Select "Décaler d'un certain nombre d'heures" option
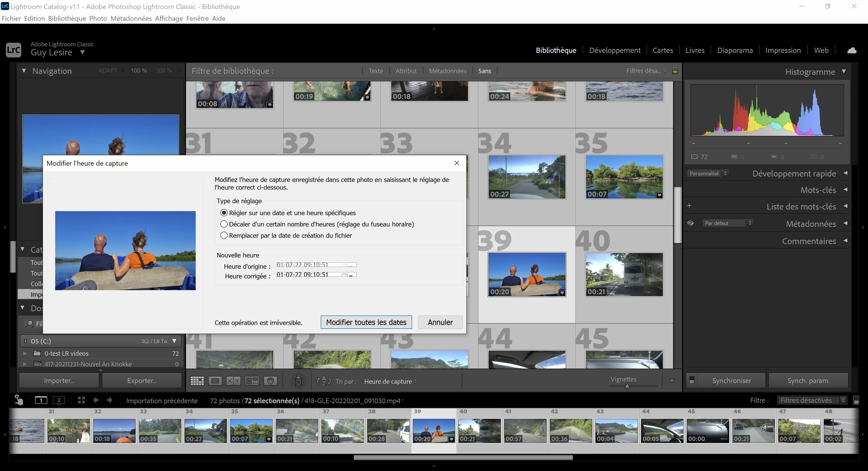 tap(224, 224)
